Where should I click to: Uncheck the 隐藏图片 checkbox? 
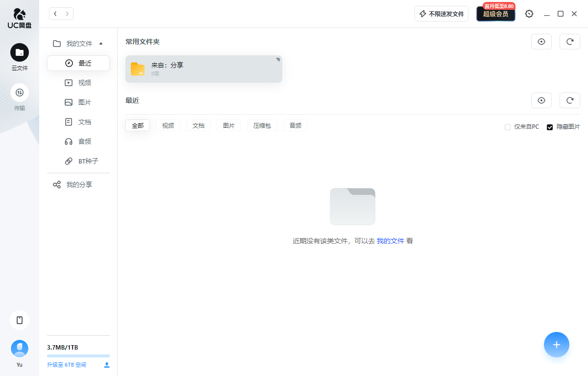coord(550,127)
